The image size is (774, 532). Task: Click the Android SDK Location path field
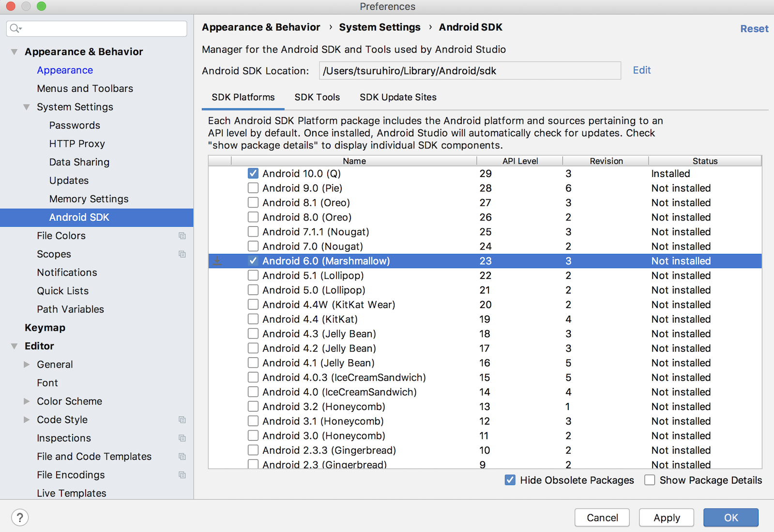(470, 71)
